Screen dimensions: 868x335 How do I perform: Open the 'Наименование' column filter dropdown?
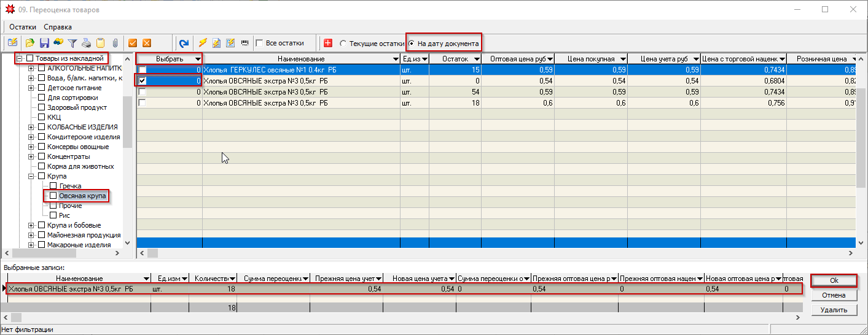(395, 58)
